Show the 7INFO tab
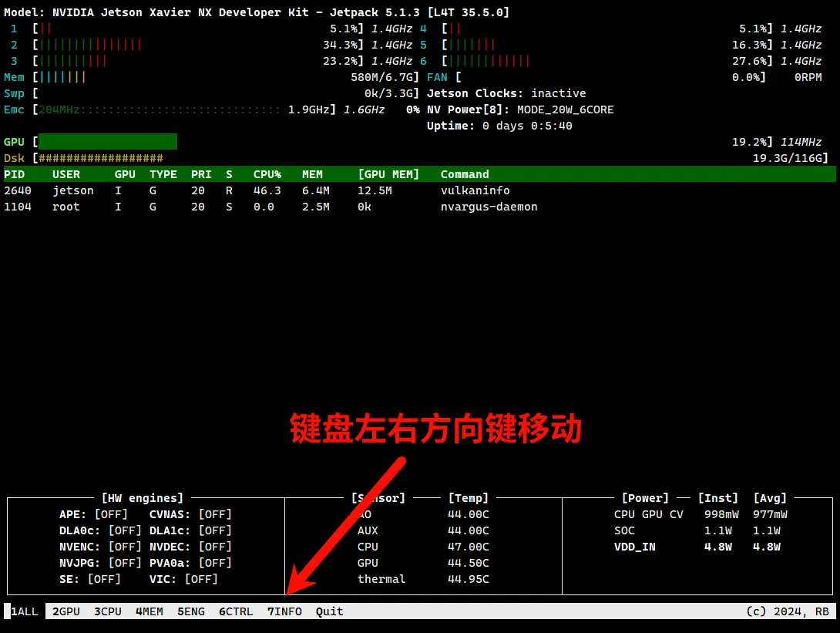The width and height of the screenshot is (840, 633). click(284, 611)
